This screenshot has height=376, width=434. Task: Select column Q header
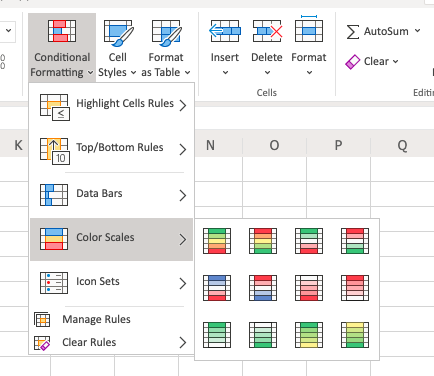[x=402, y=145]
